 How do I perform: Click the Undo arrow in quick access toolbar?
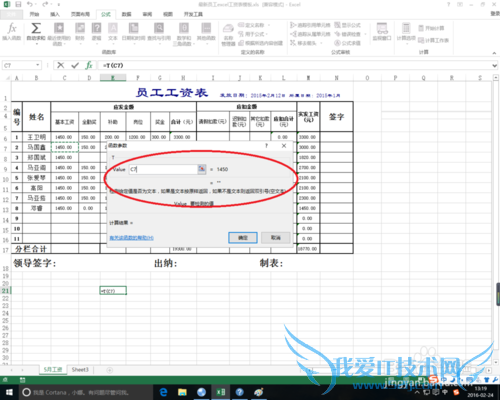30,4
